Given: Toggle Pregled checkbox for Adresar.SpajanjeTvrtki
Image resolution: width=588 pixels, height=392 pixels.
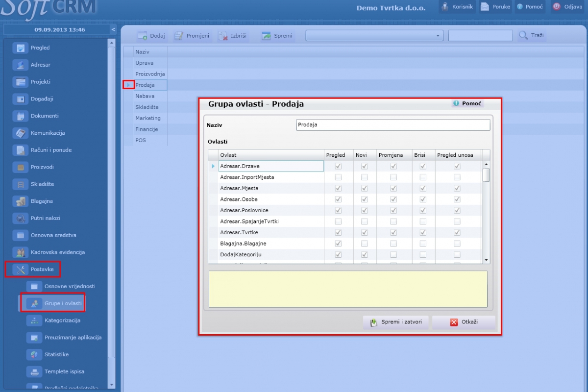Looking at the screenshot, I should pyautogui.click(x=338, y=221).
